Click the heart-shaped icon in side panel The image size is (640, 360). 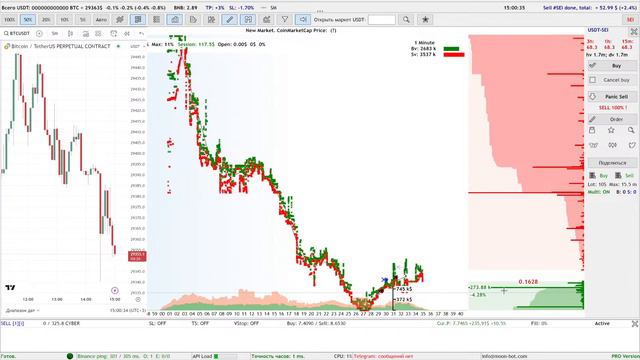click(x=632, y=145)
